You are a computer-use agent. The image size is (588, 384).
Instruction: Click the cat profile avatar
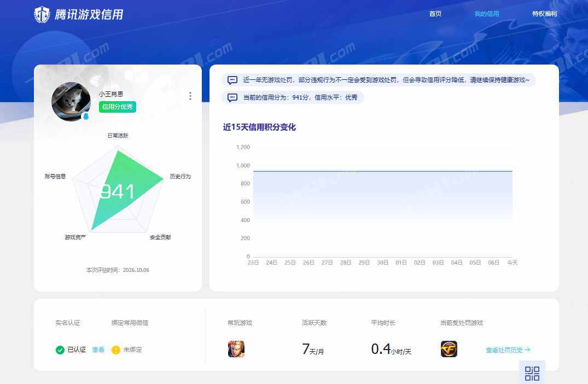[x=71, y=101]
